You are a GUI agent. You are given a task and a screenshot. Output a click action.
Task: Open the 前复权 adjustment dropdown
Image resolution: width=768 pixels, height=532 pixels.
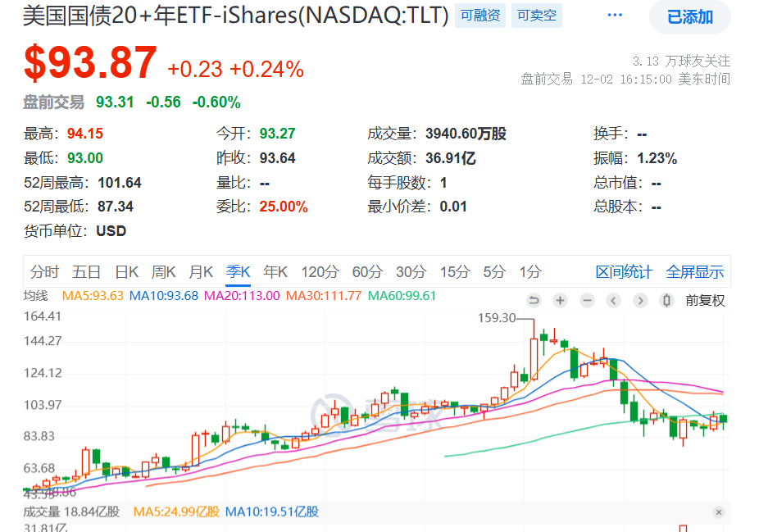705,300
